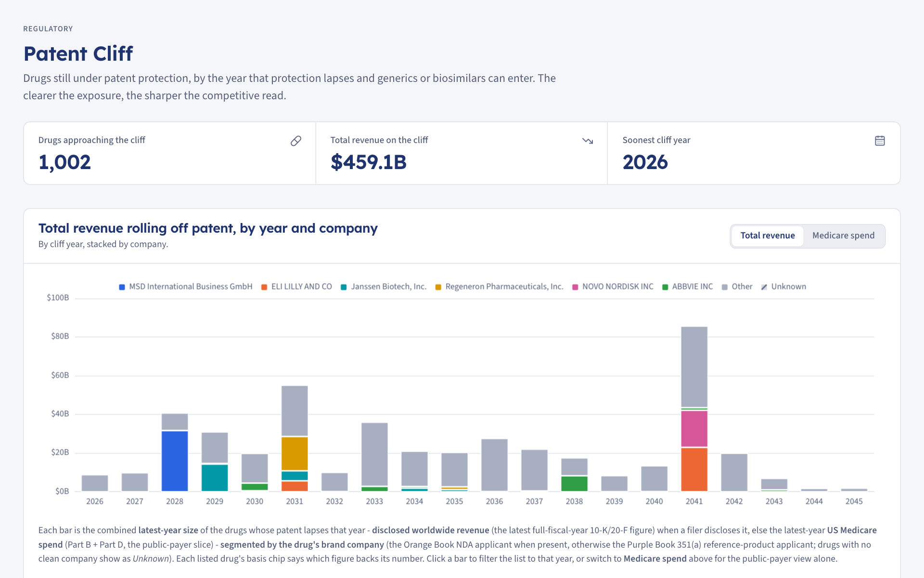Select the 2037 bar
924x578 pixels.
pos(534,470)
